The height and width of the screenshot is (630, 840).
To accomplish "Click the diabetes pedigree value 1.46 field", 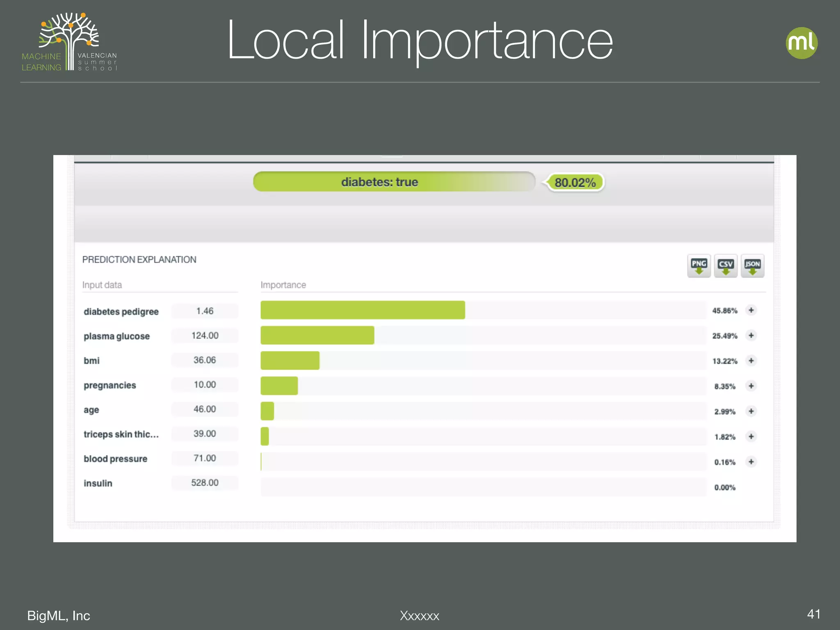I will [205, 311].
